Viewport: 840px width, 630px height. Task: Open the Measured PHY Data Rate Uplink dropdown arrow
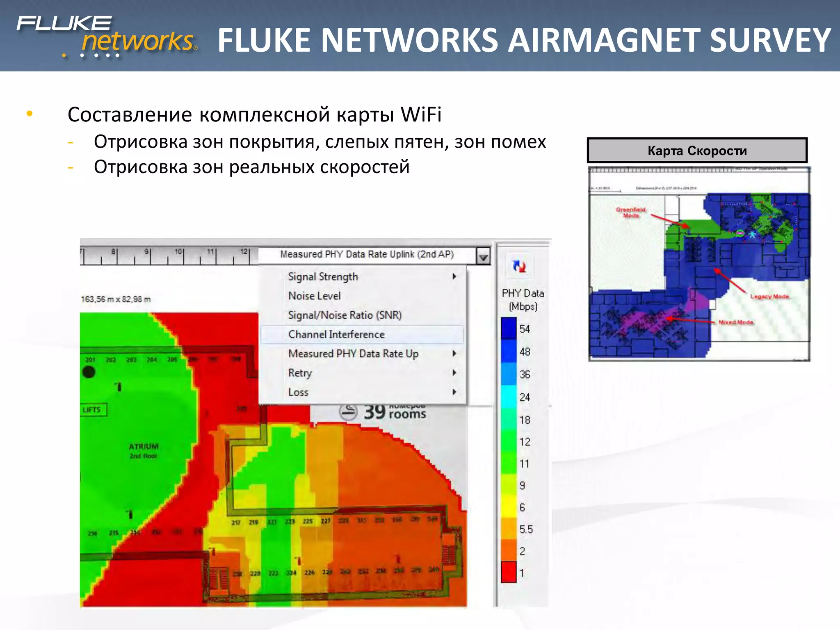click(484, 257)
